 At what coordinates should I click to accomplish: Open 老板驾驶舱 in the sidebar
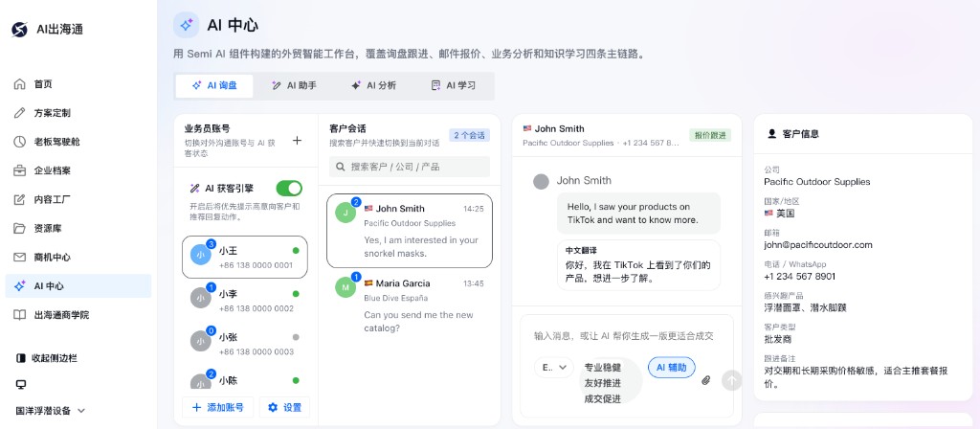pyautogui.click(x=78, y=142)
